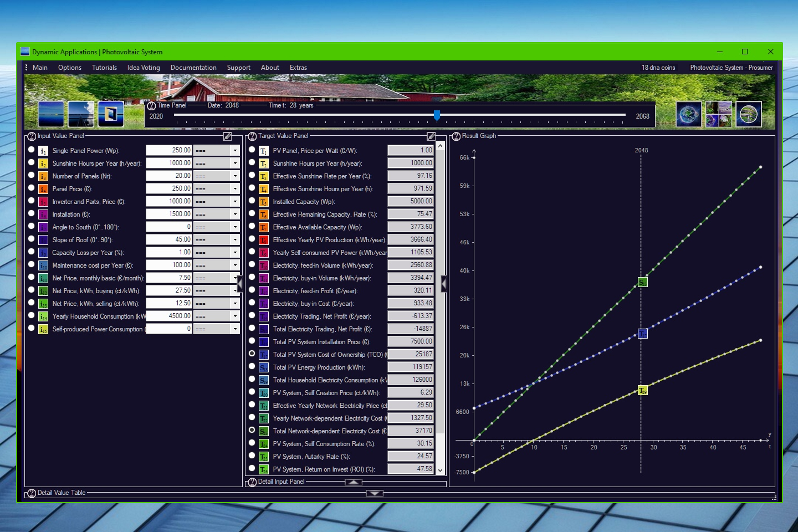The height and width of the screenshot is (532, 798).
Task: Select the Single Panel Power radio button
Action: [31, 150]
